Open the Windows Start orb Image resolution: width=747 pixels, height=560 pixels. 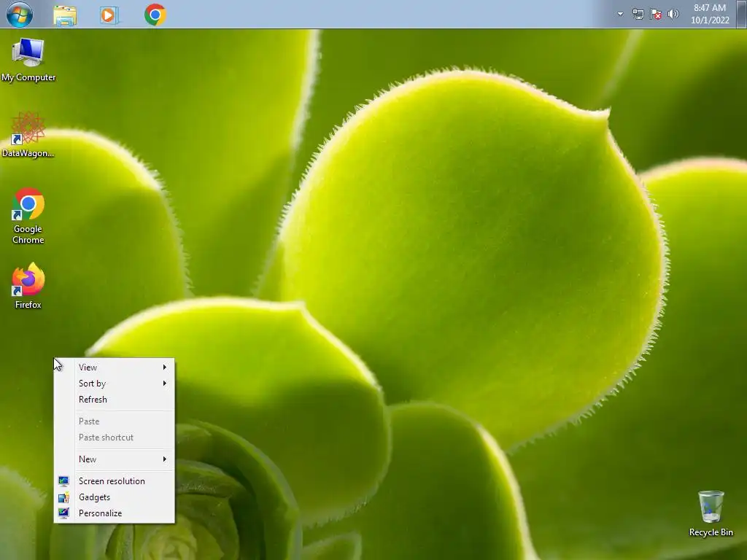(20, 15)
